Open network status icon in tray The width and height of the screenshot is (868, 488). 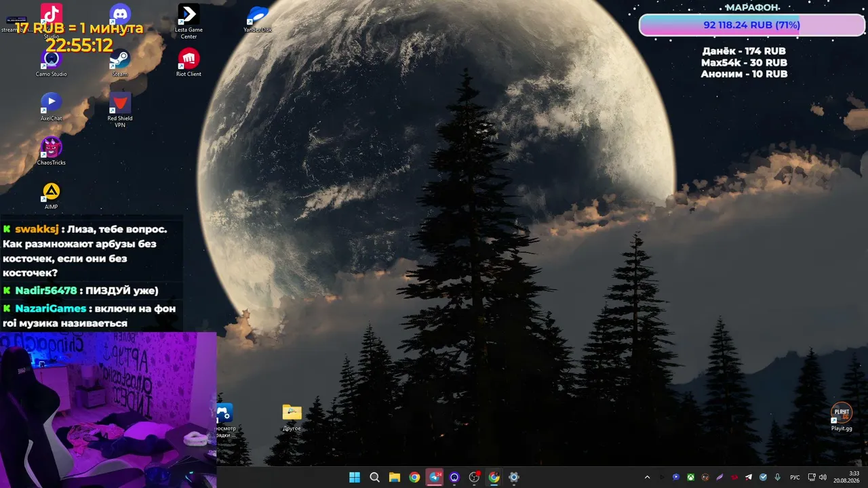coord(812,477)
